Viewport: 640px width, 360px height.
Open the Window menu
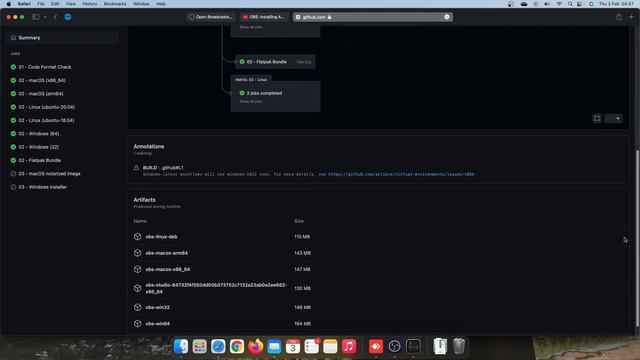coord(141,4)
